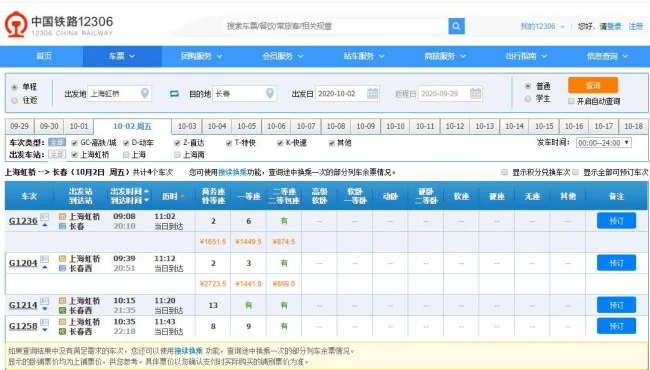Toggle the Z-直达 train type checkbox
The height and width of the screenshot is (370, 650).
[177, 143]
